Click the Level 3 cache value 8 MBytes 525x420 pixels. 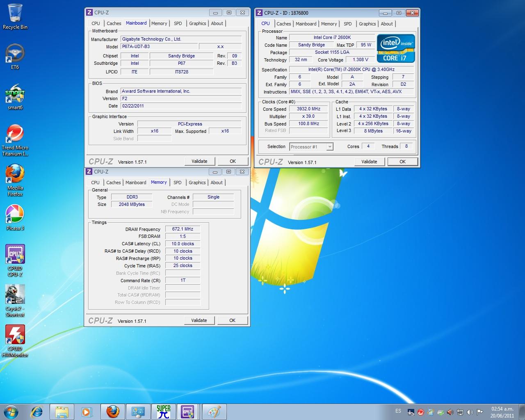pos(373,131)
